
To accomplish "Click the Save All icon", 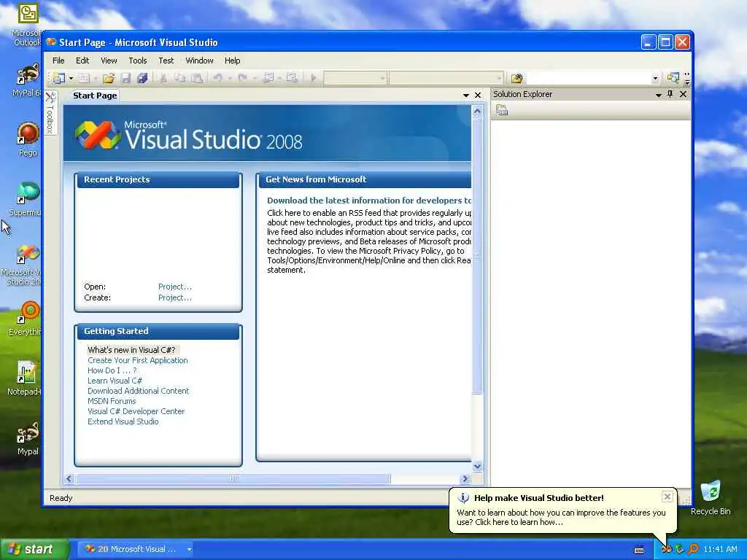I will pyautogui.click(x=142, y=78).
